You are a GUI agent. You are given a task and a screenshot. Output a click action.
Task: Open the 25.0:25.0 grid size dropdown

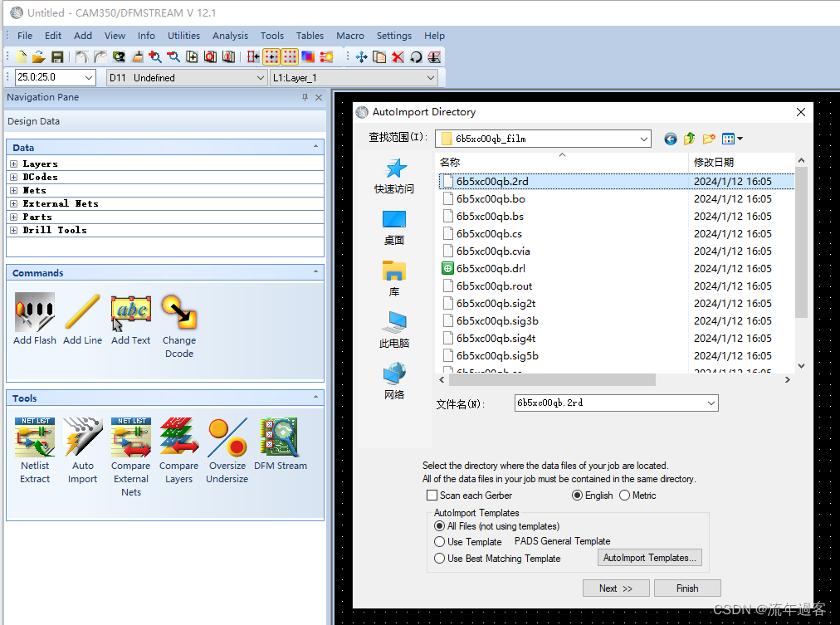click(89, 78)
